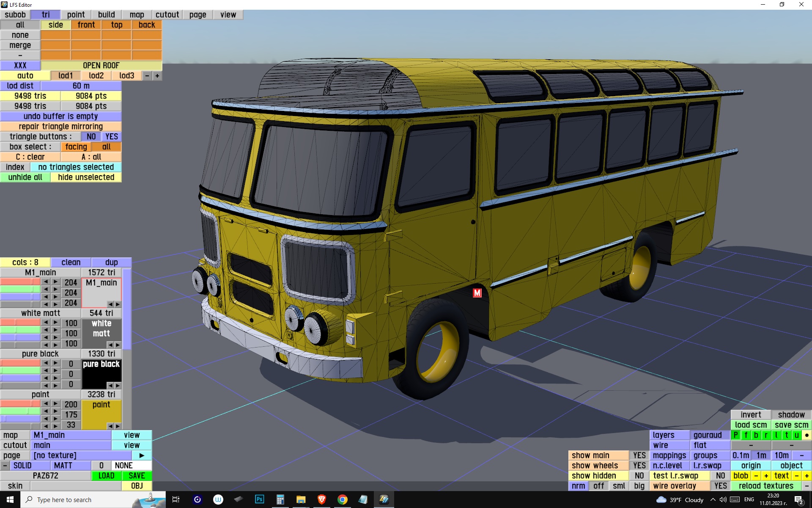Click the red M marker on the bus
Viewport: 812px width, 508px height.
click(477, 293)
